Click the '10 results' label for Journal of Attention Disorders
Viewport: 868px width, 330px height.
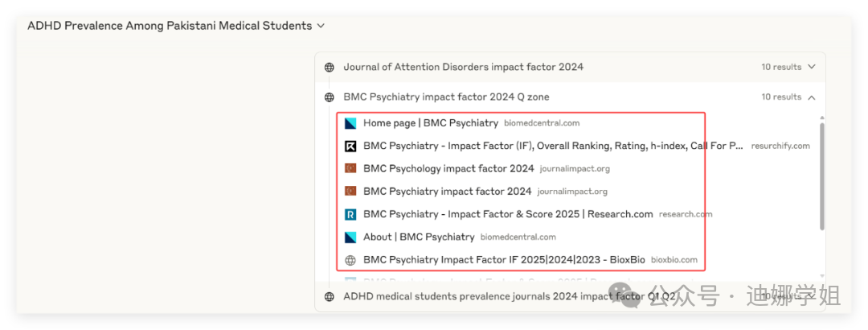[781, 67]
